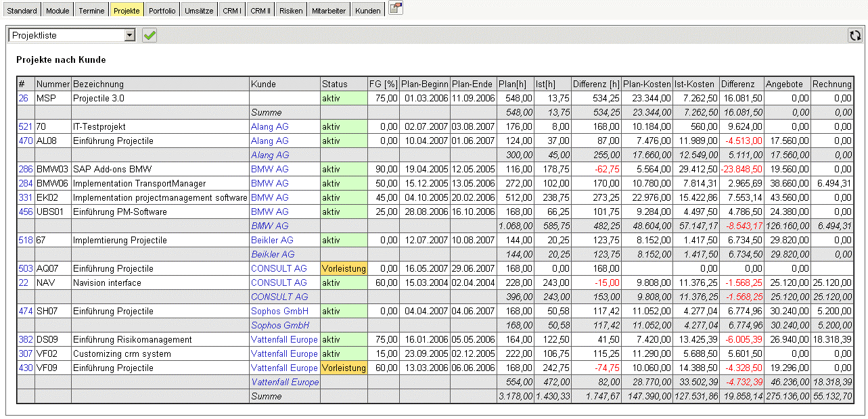Click Beikler AG link in project 518 row

coord(272,240)
